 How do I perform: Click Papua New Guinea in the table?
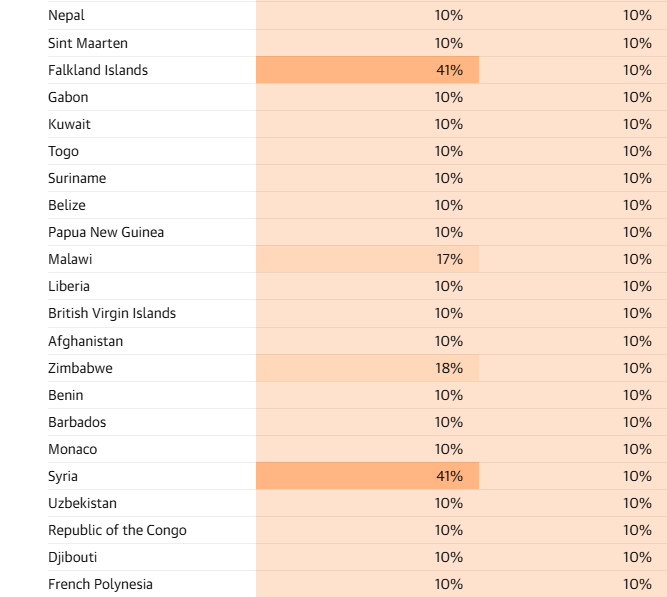click(x=106, y=232)
